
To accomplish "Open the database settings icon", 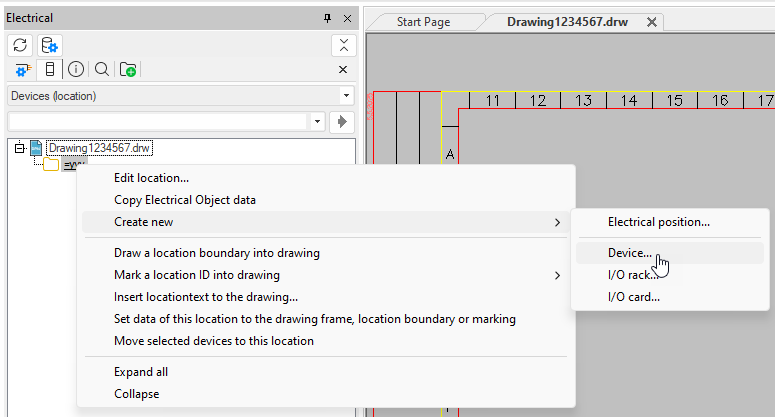I will [x=49, y=45].
